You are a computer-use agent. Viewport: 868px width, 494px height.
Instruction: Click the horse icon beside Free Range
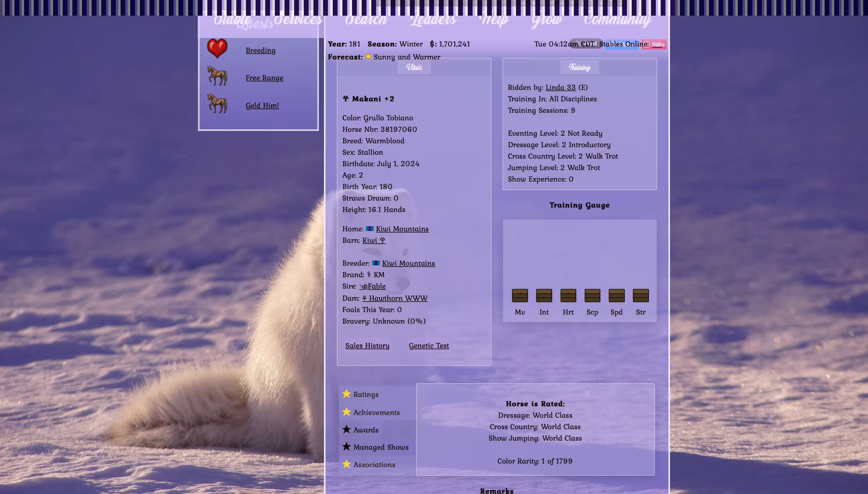tap(217, 76)
